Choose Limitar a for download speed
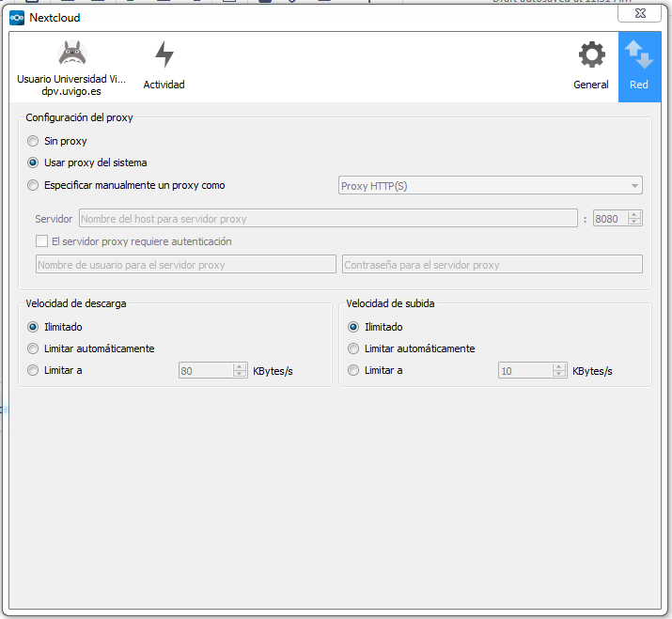This screenshot has width=672, height=619. pyautogui.click(x=34, y=370)
